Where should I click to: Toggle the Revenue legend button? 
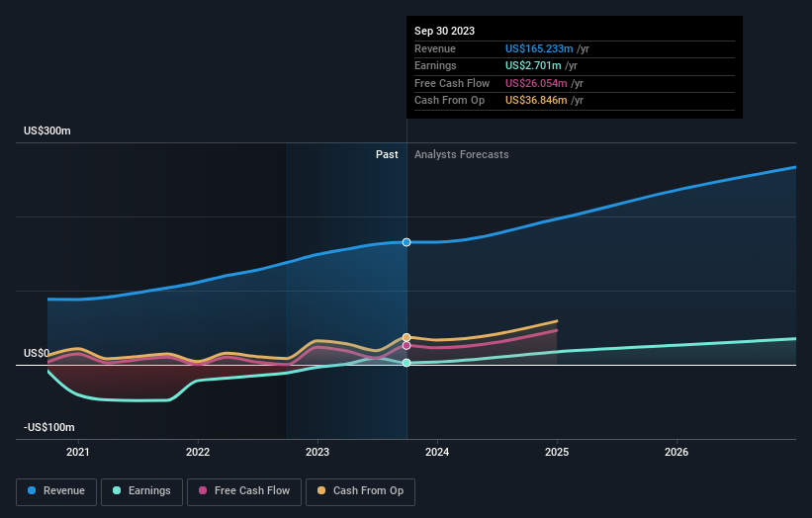tap(56, 491)
